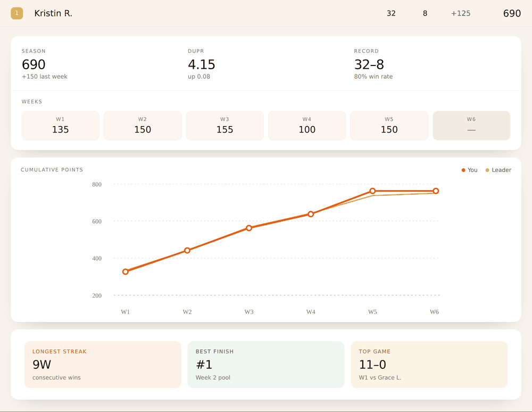Click the W3 data point marker

coord(249,228)
